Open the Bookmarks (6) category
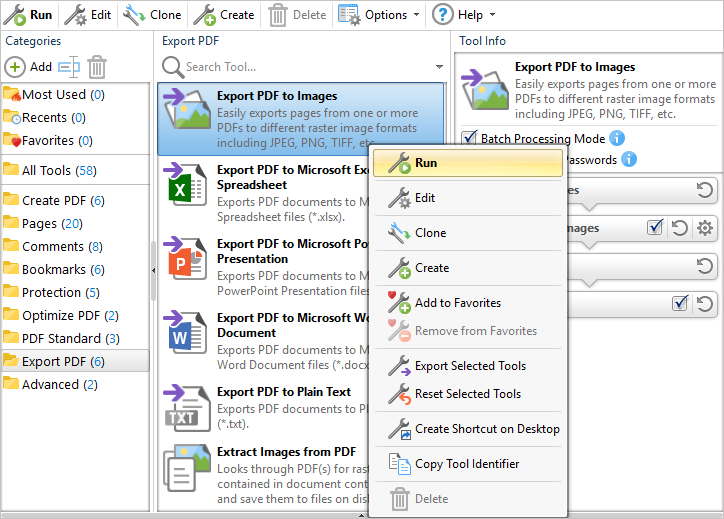The height and width of the screenshot is (519, 724). point(75,269)
